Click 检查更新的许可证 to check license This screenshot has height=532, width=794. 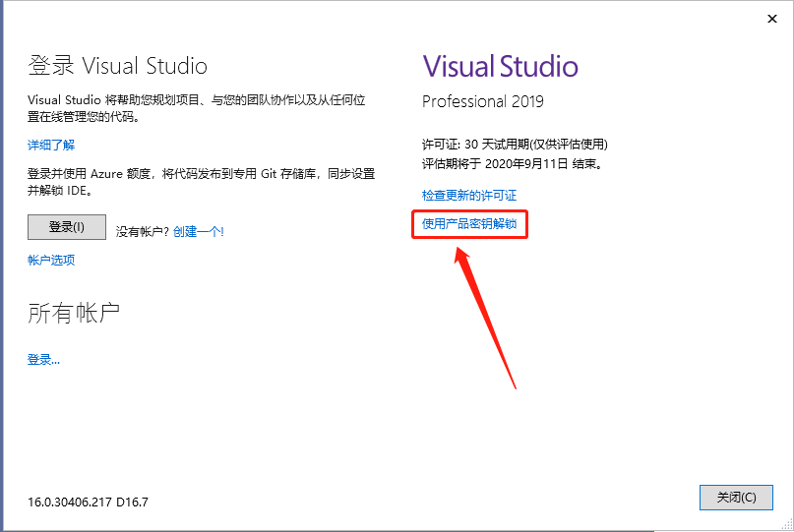coord(469,196)
